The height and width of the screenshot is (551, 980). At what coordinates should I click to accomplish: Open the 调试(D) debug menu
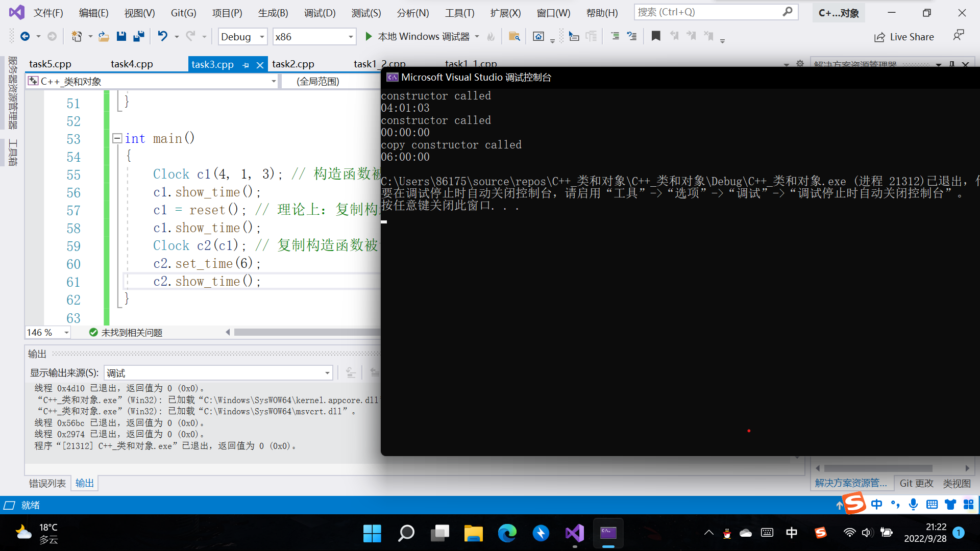pyautogui.click(x=320, y=13)
